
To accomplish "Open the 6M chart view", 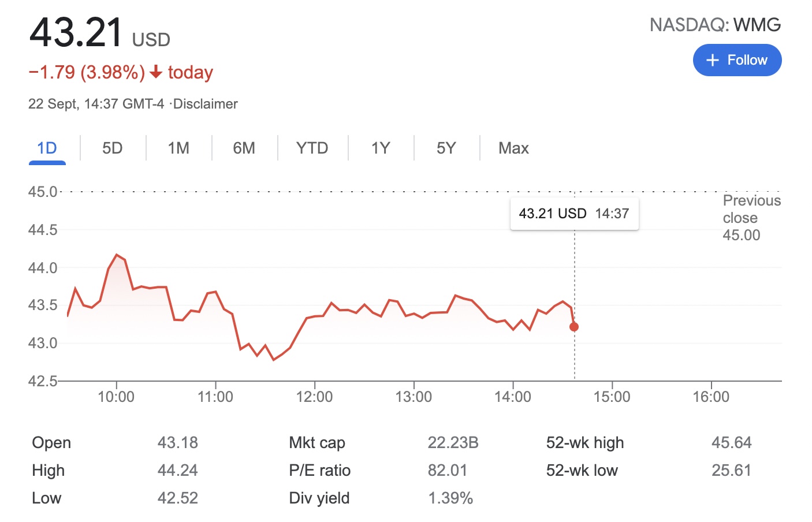I will click(244, 148).
